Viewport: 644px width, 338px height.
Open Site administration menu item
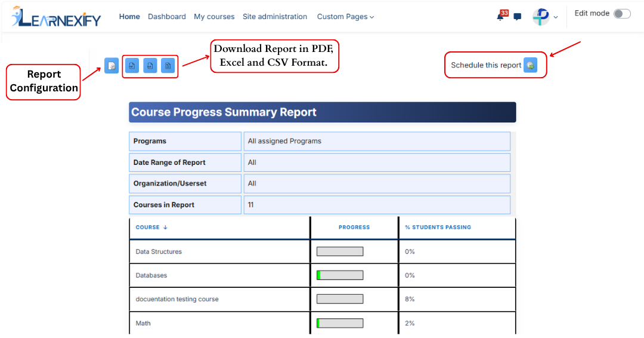(x=275, y=17)
